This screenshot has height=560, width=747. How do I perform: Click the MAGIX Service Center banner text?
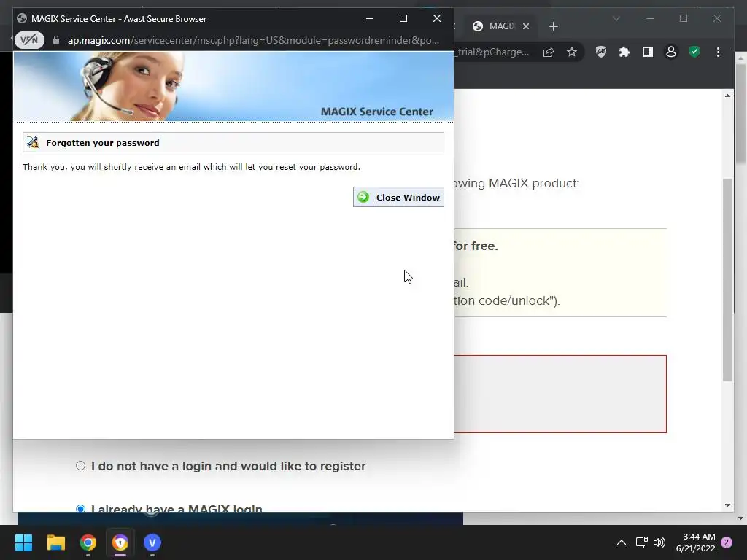pyautogui.click(x=377, y=112)
